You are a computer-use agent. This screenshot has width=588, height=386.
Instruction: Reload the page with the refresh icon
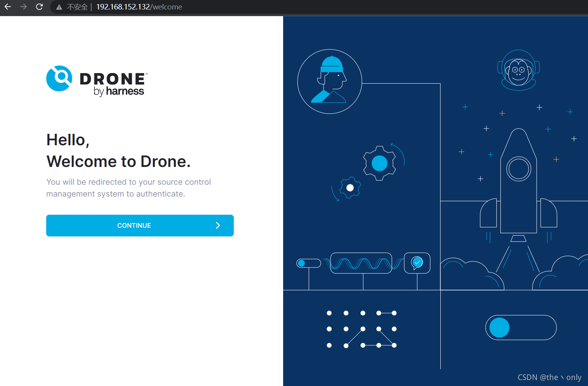[39, 7]
